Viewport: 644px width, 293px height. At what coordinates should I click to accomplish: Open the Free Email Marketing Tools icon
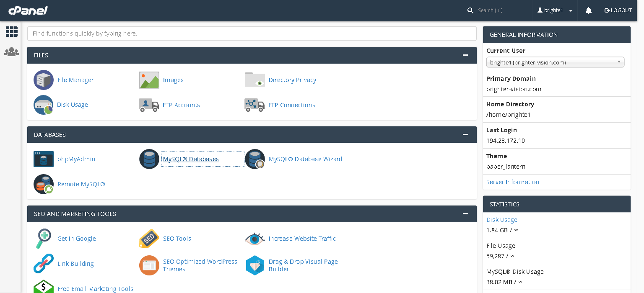click(44, 287)
